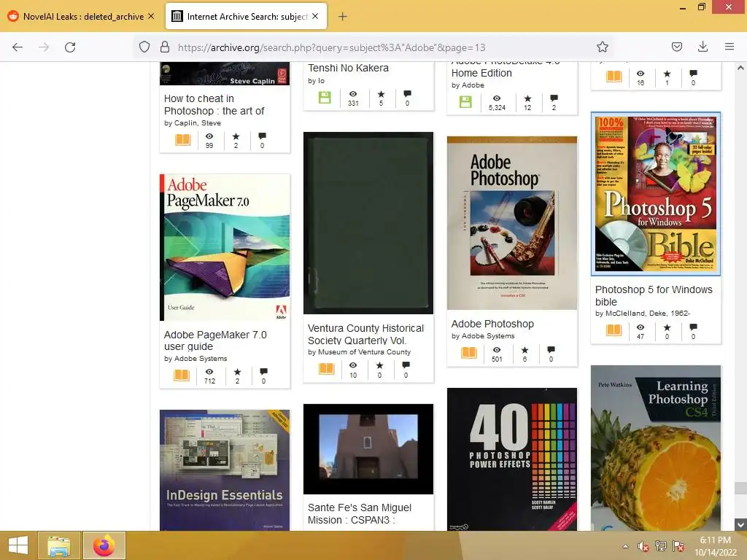747x560 pixels.
Task: Close the NovelAI Leaks tab
Action: point(151,16)
